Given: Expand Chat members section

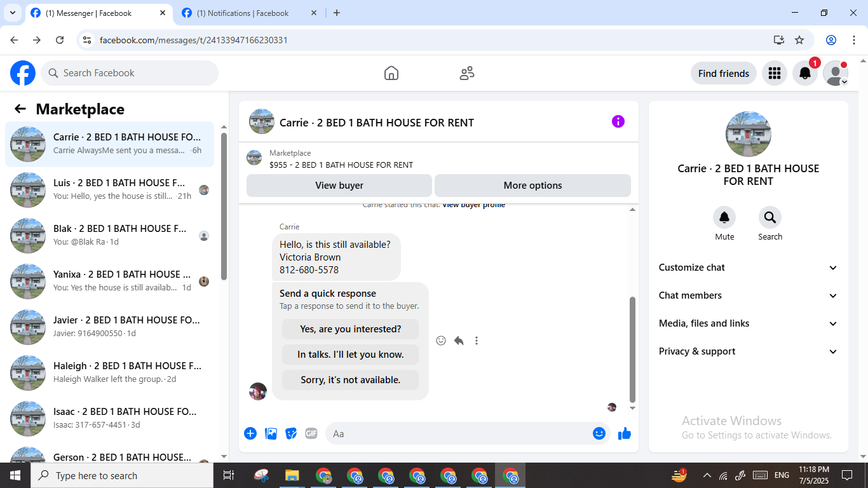Looking at the screenshot, I should 749,295.
